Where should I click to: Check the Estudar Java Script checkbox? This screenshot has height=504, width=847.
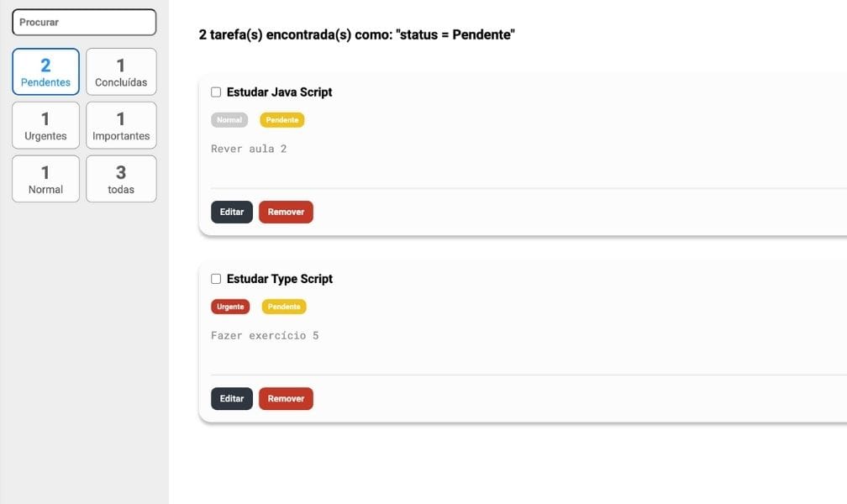click(x=216, y=92)
